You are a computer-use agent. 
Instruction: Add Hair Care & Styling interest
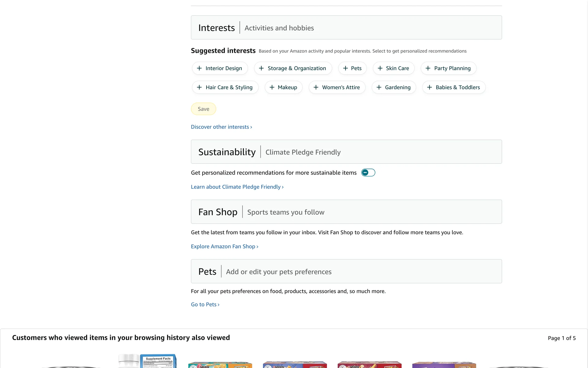click(x=225, y=87)
